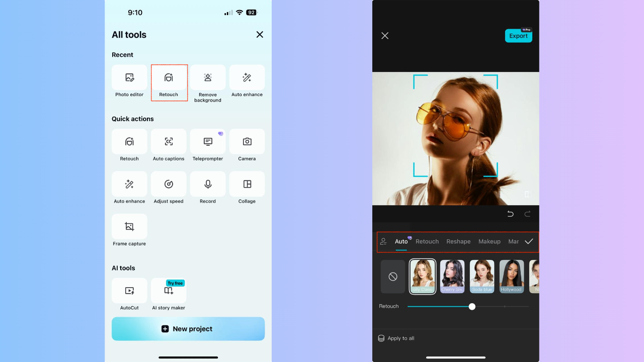Open Photo editor in Recent

tap(129, 82)
